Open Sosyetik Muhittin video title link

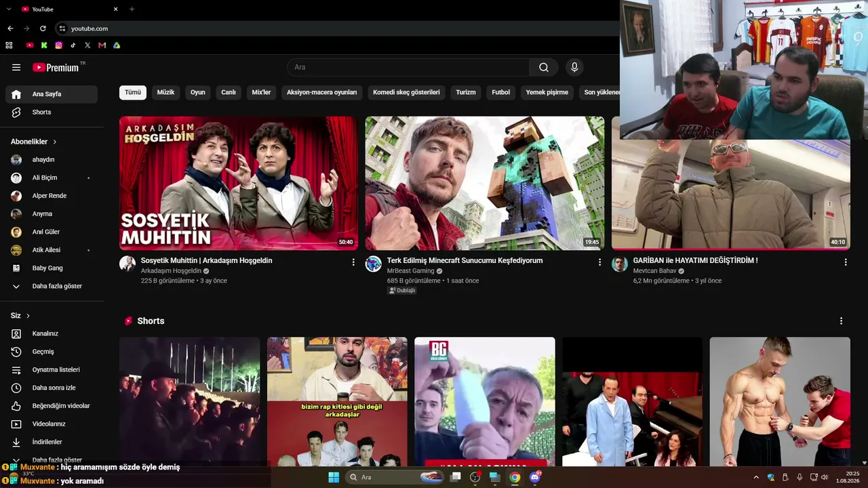[x=207, y=260]
